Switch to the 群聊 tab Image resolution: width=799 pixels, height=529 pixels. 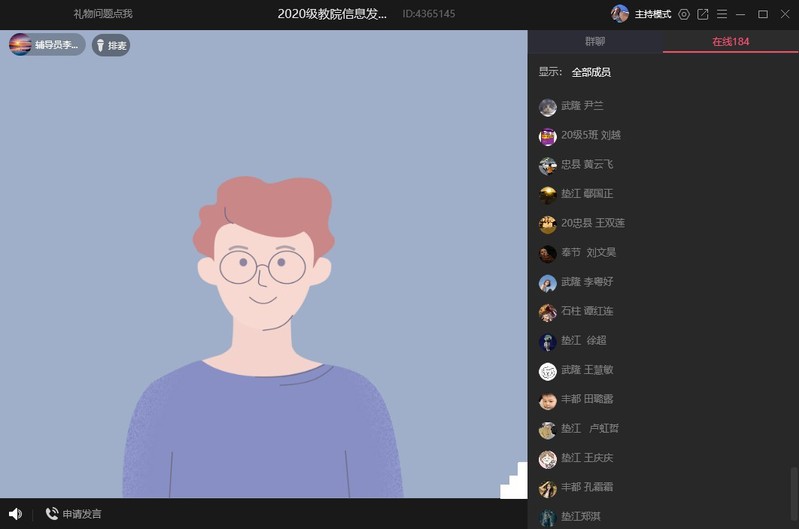click(595, 42)
